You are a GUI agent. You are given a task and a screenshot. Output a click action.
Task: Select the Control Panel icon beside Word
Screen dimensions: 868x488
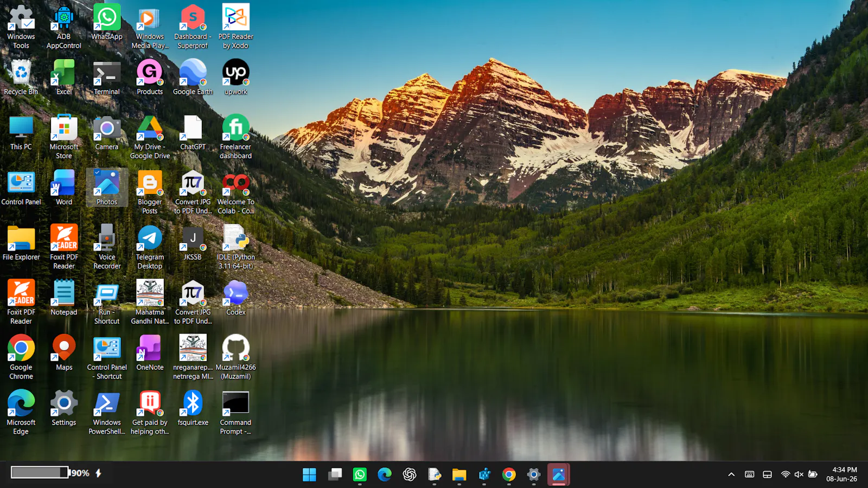point(21,188)
